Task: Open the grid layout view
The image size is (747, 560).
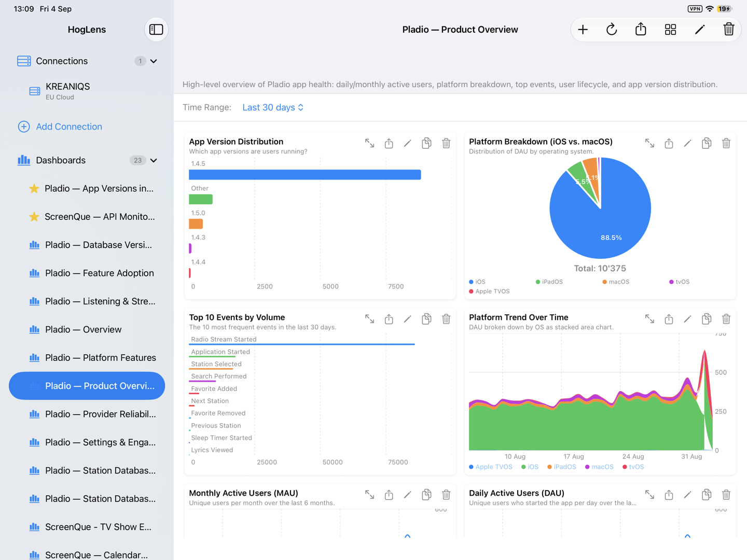Action: click(x=670, y=30)
